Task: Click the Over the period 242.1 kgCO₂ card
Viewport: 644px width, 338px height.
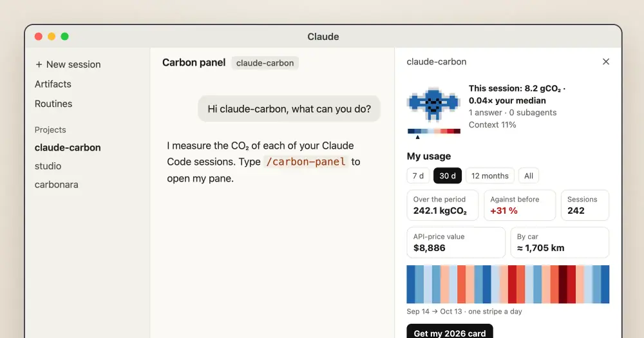Action: [x=443, y=205]
